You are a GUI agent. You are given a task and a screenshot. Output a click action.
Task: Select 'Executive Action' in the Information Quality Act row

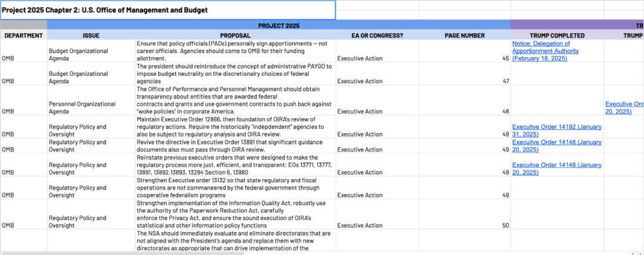(x=377, y=214)
